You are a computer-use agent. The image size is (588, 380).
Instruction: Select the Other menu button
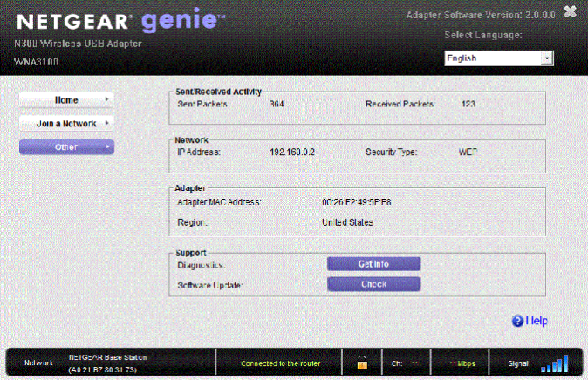point(66,147)
